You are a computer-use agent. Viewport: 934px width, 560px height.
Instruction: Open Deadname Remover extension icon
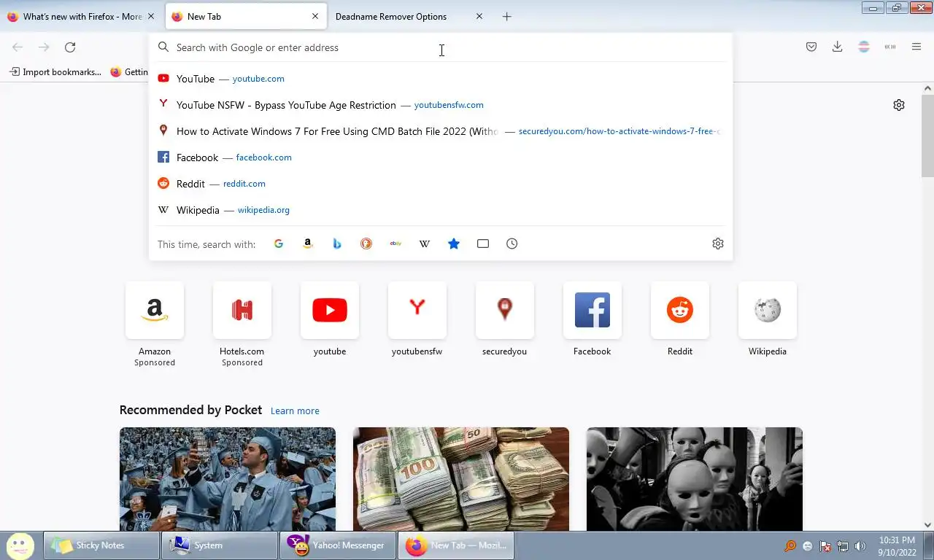pos(864,47)
